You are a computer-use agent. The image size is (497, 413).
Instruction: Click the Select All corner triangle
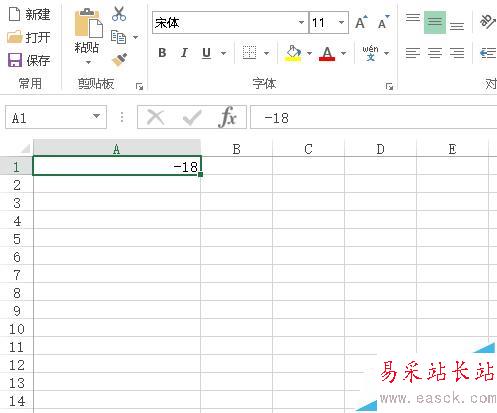25,148
